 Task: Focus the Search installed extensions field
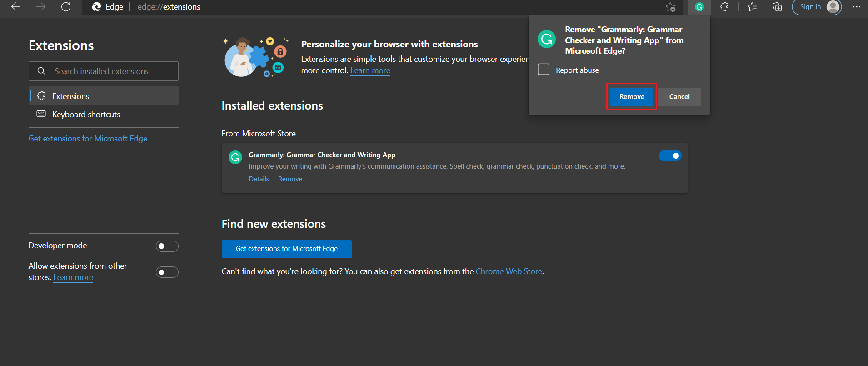pos(104,71)
